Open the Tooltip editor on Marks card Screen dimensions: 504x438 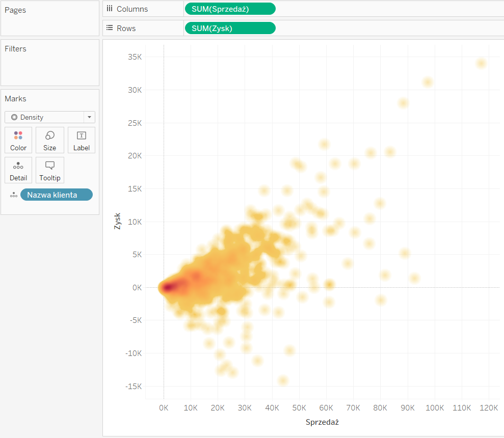pyautogui.click(x=50, y=170)
